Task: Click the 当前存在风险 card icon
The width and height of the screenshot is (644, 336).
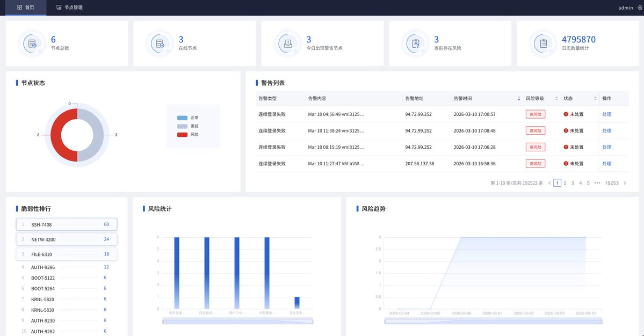Action: coord(415,43)
